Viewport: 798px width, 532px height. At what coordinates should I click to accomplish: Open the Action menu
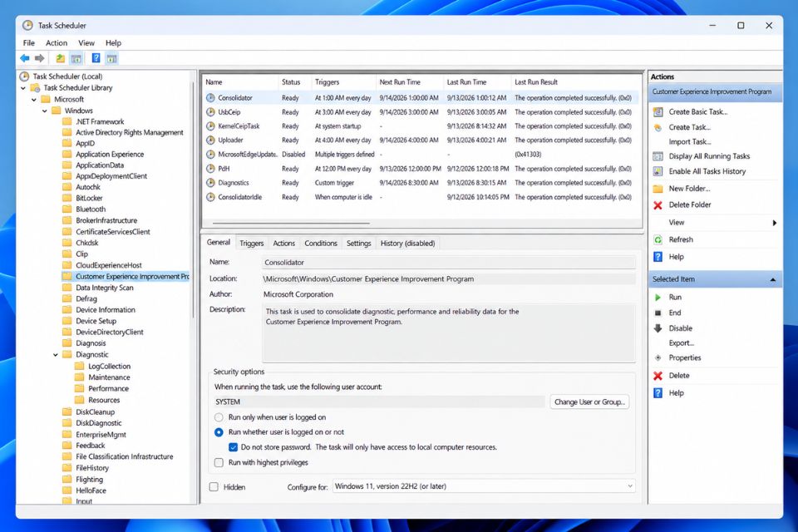57,43
